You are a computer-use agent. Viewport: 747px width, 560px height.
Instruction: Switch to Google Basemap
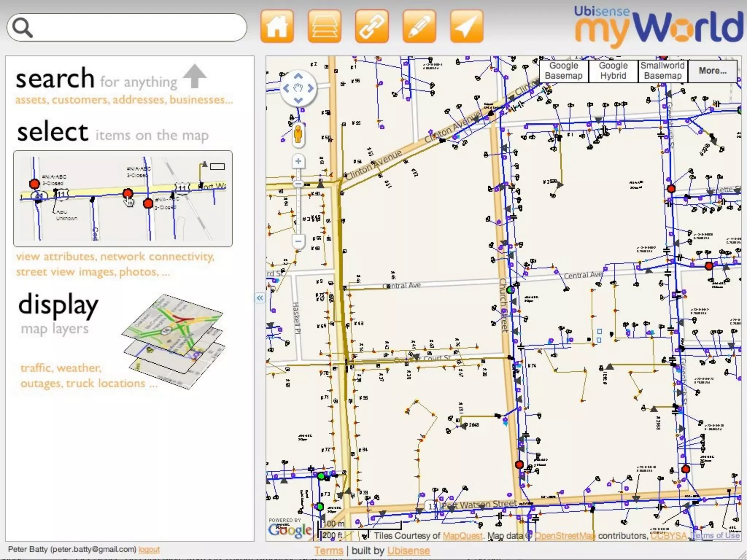(x=564, y=71)
